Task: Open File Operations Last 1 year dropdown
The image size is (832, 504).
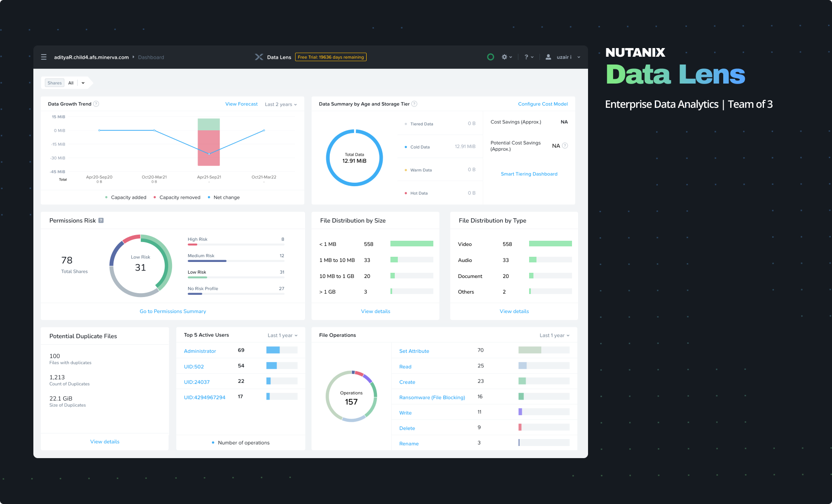Action: pyautogui.click(x=554, y=336)
